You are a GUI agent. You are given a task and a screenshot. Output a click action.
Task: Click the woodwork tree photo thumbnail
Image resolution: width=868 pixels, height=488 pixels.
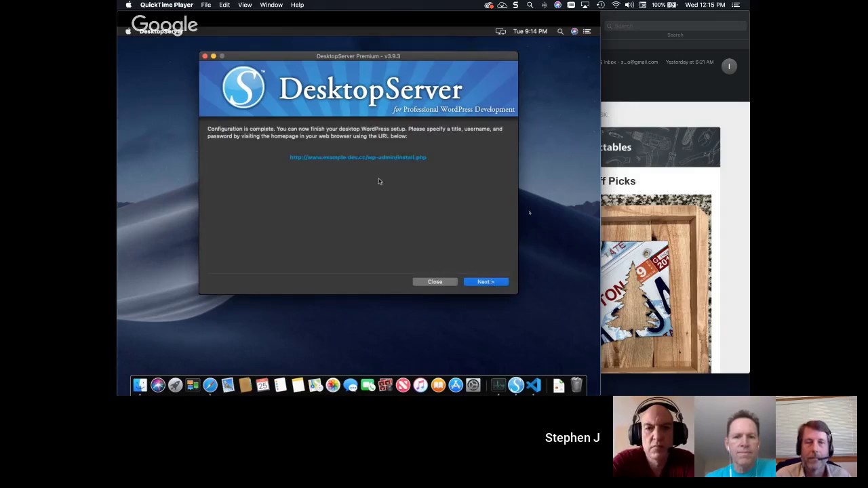pyautogui.click(x=656, y=283)
